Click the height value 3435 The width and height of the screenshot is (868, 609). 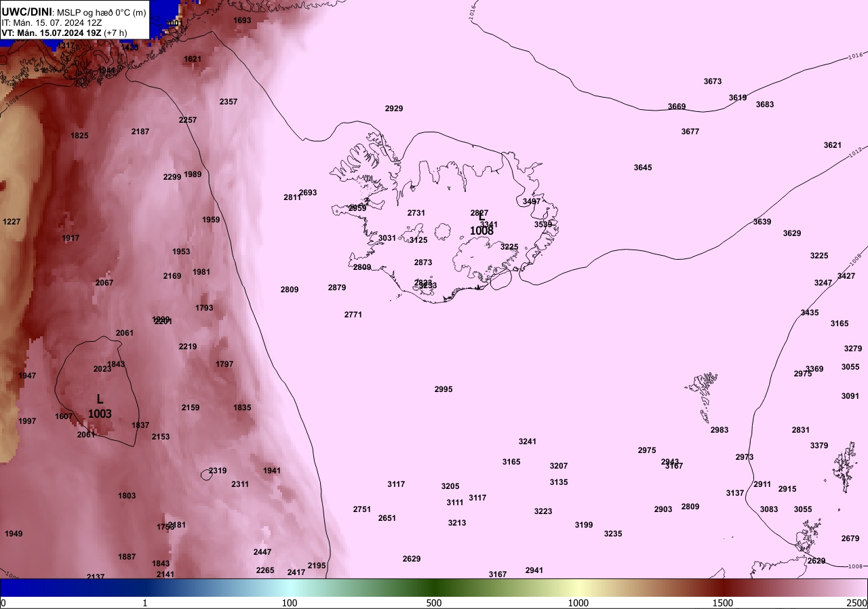810,313
